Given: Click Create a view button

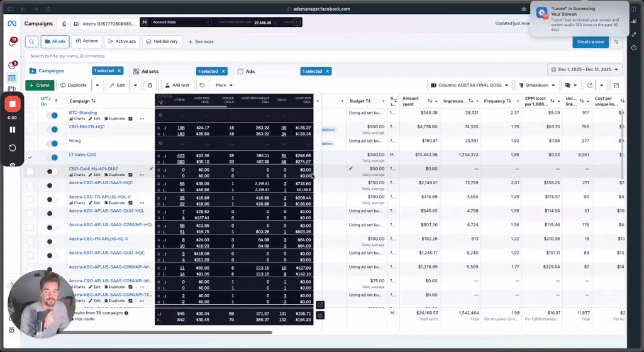Looking at the screenshot, I should pos(591,42).
